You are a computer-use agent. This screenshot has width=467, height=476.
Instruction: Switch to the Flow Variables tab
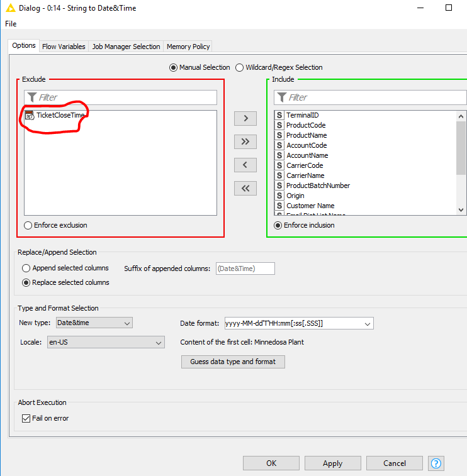[x=64, y=47]
